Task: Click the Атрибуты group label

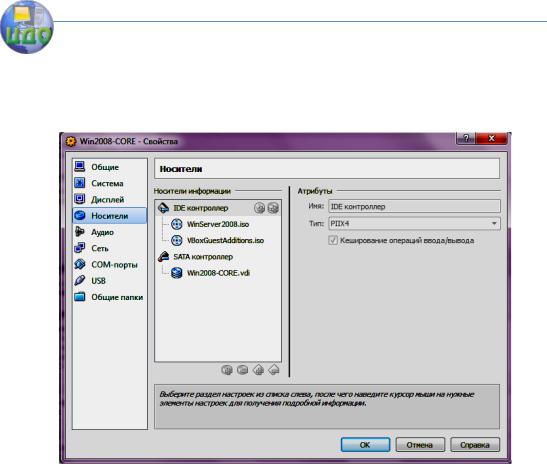Action: click(315, 191)
